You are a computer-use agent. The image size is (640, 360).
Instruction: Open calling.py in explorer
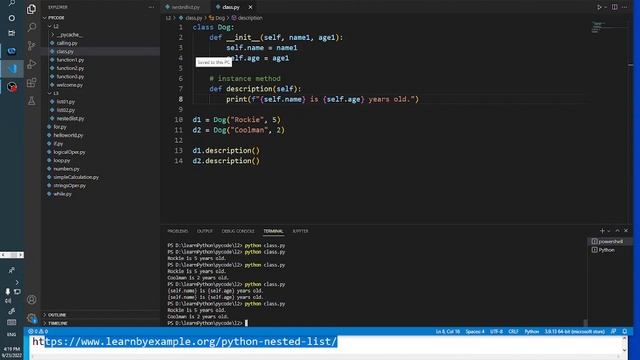tap(67, 43)
